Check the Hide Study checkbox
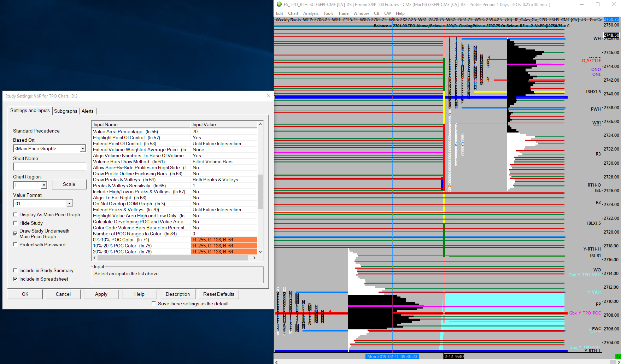The image size is (621, 364). coord(16,223)
